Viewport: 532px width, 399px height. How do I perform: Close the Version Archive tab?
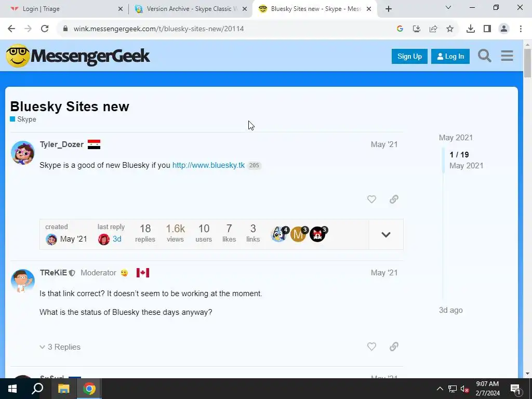pyautogui.click(x=245, y=9)
